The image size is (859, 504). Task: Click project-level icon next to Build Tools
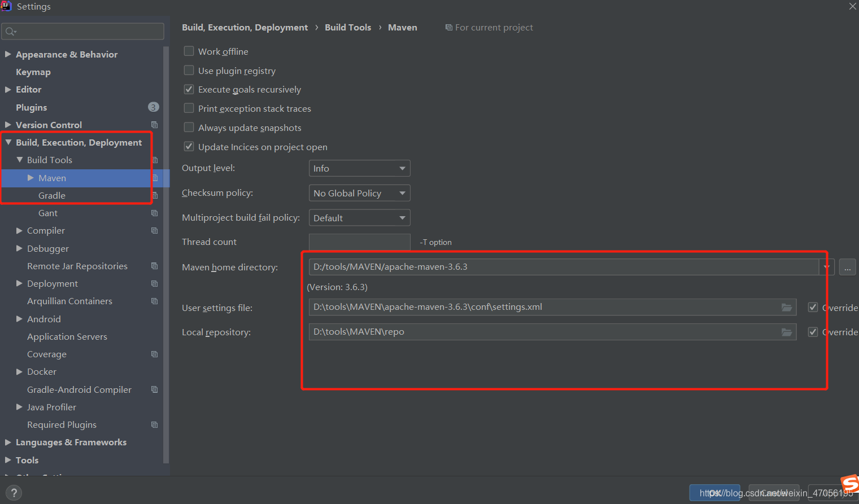(x=155, y=160)
